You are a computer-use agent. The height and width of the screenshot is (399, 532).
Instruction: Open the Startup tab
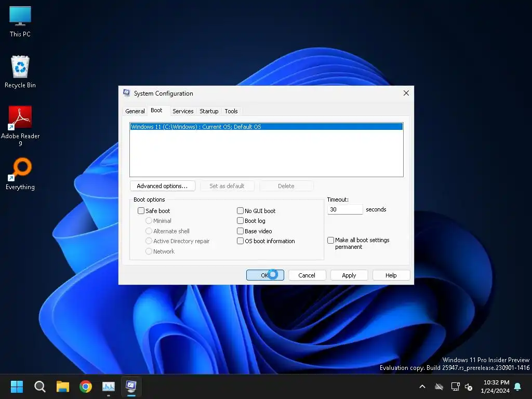(x=209, y=111)
